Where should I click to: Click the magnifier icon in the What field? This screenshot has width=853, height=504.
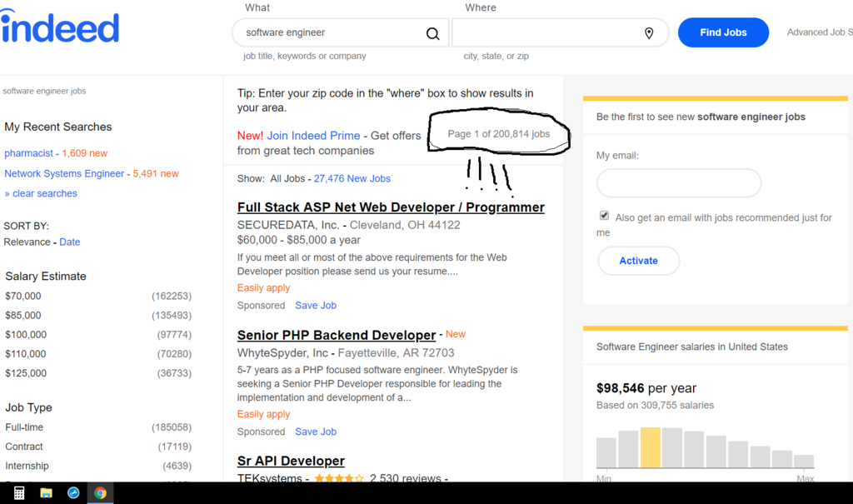(432, 33)
